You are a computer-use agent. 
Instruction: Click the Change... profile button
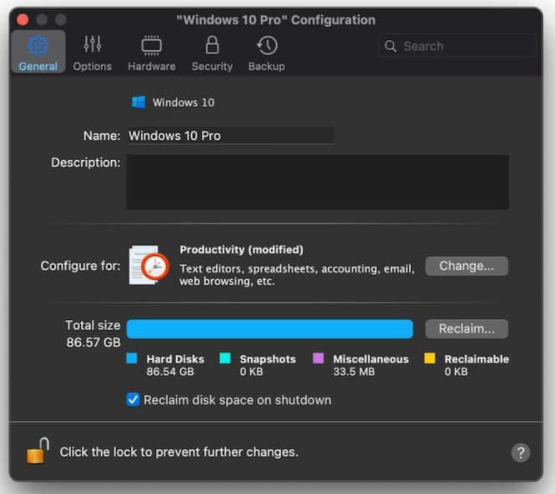click(467, 266)
